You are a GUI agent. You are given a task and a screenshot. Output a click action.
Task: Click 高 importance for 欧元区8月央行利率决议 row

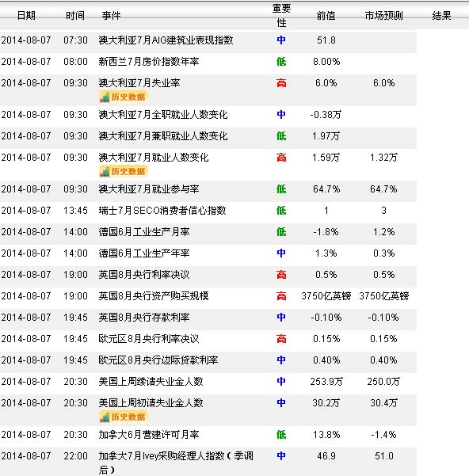281,339
